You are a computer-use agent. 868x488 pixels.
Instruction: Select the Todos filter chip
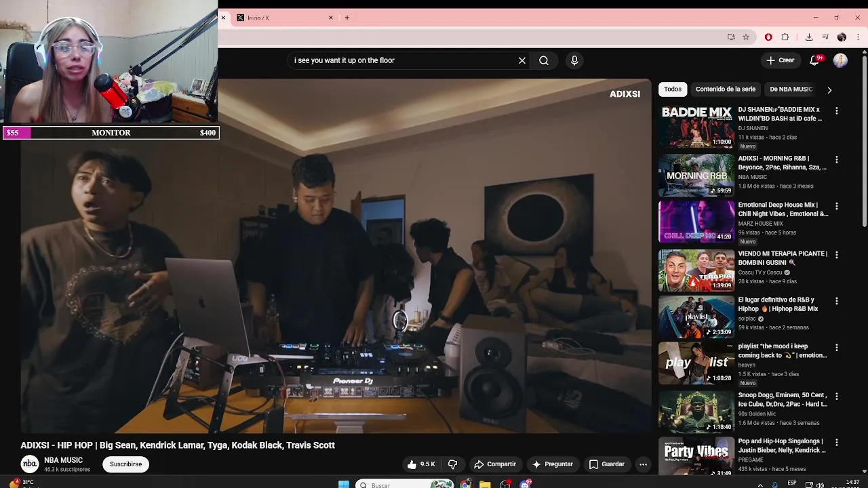(673, 89)
